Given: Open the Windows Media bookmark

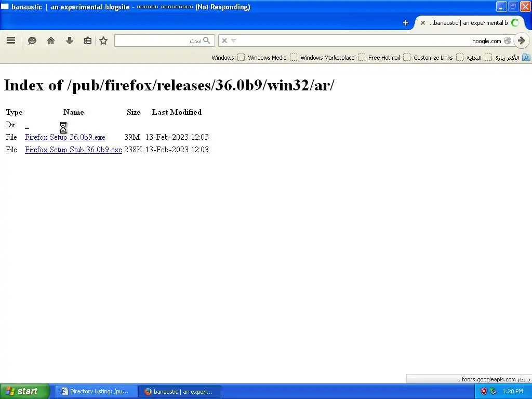Looking at the screenshot, I should click(x=272, y=58).
